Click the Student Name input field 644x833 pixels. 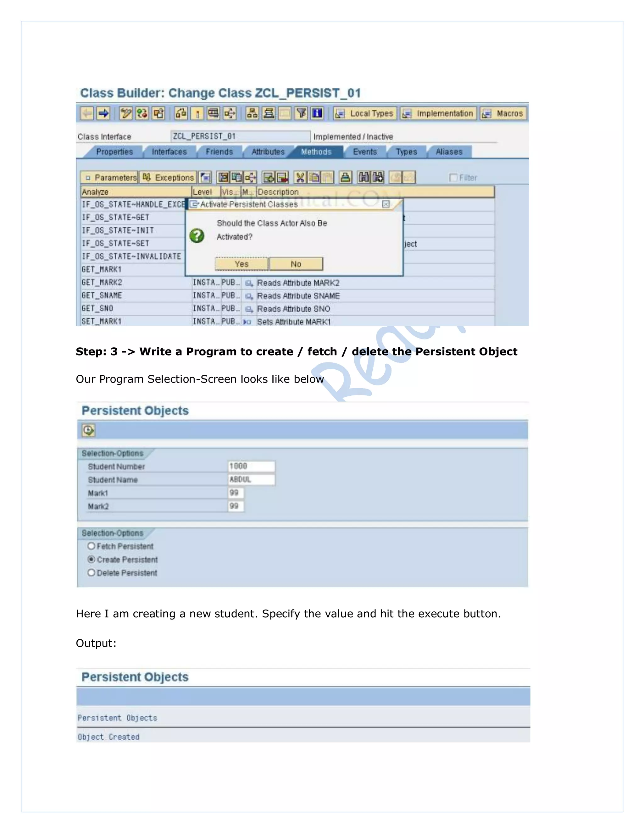tap(252, 479)
